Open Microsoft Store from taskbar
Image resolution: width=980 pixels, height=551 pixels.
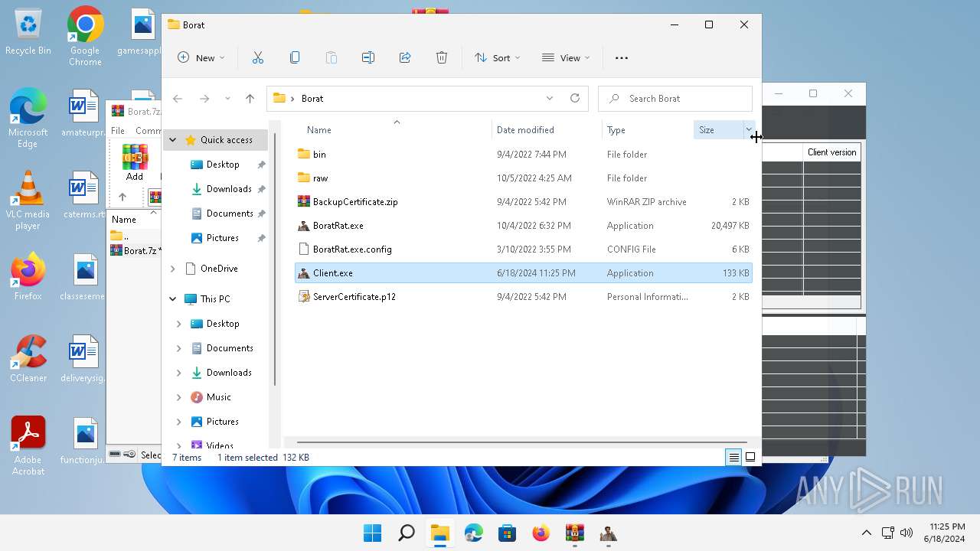pos(507,533)
